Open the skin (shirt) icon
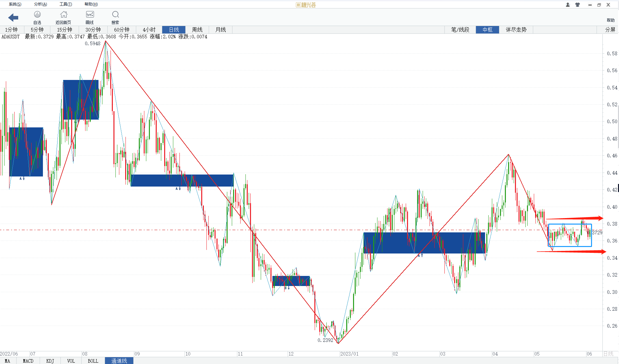The height and width of the screenshot is (364, 619). click(x=578, y=5)
